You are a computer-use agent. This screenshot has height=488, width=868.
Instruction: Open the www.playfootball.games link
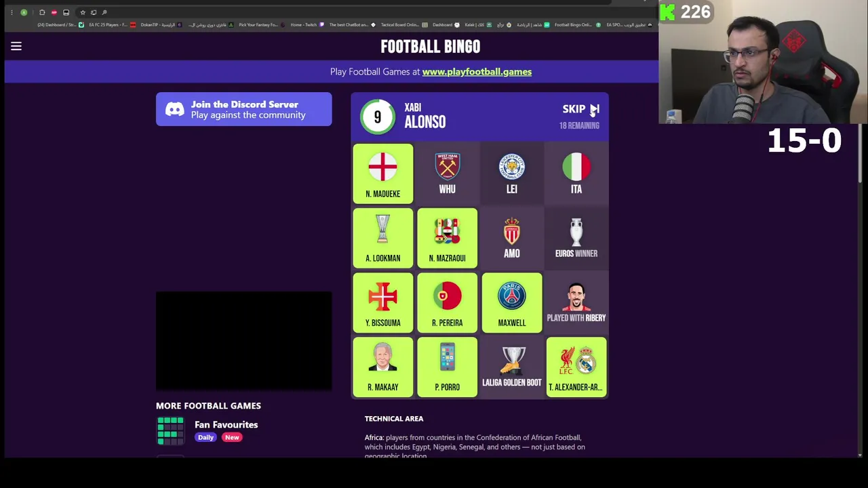pyautogui.click(x=477, y=71)
